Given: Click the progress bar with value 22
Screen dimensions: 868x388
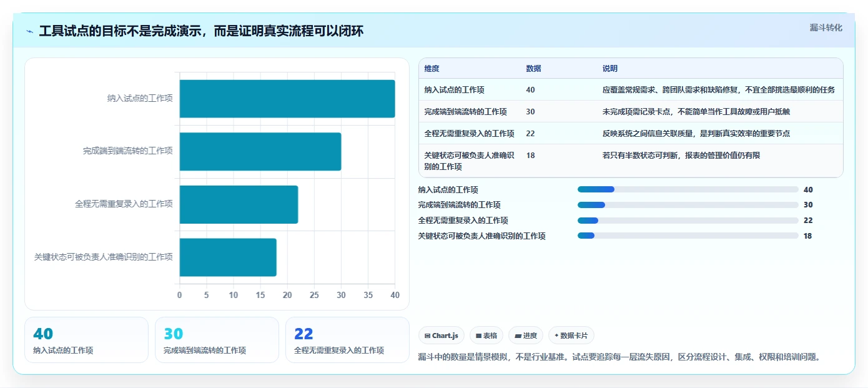Looking at the screenshot, I should [688, 220].
